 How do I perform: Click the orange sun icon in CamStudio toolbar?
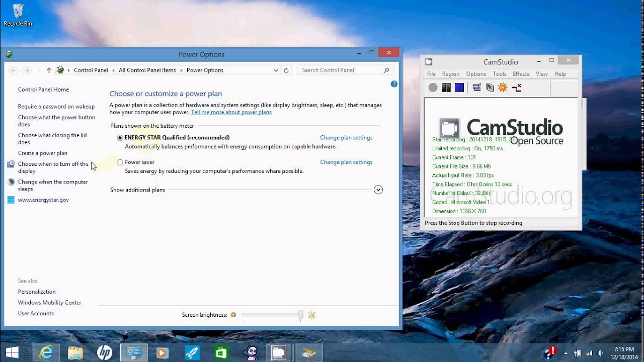[x=503, y=87]
